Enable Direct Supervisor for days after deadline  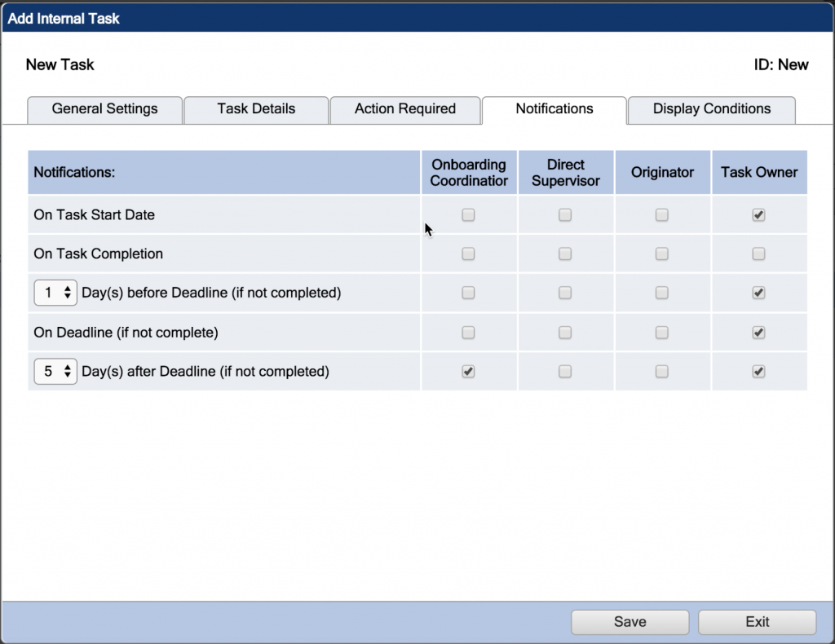click(566, 371)
